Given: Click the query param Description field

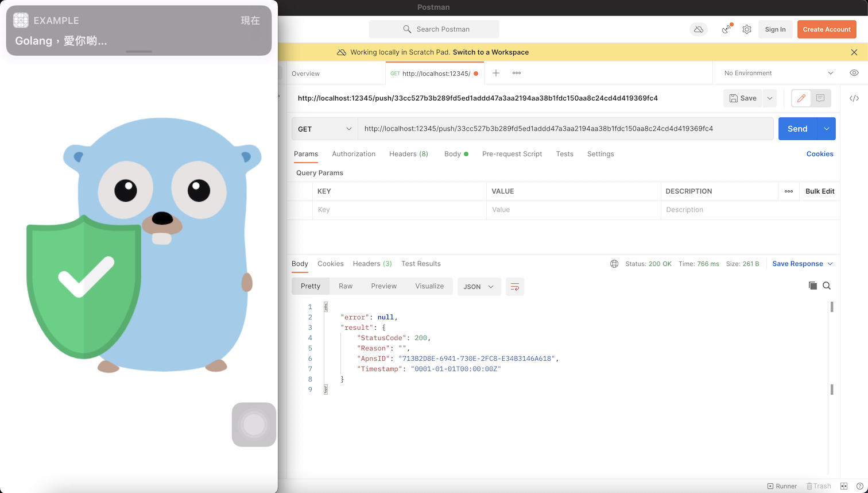Looking at the screenshot, I should coord(750,210).
